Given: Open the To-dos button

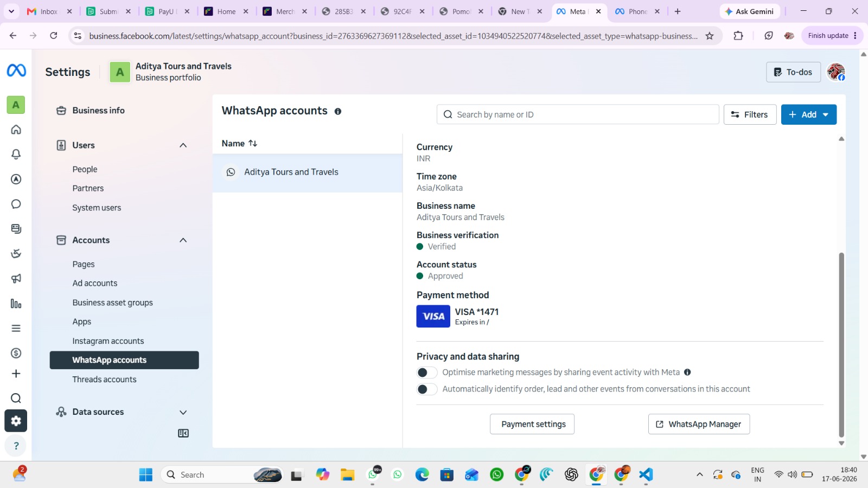Looking at the screenshot, I should [793, 72].
